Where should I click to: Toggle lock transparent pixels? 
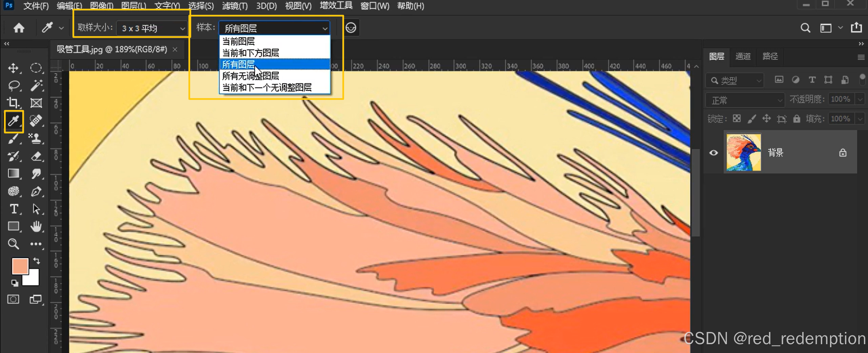coord(737,119)
